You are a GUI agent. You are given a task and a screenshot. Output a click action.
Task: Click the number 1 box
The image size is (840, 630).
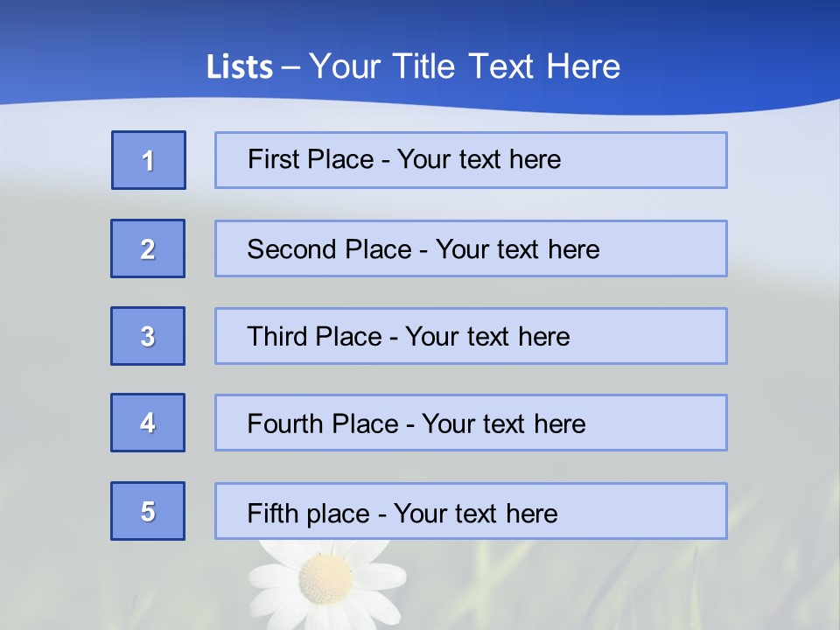pos(149,160)
